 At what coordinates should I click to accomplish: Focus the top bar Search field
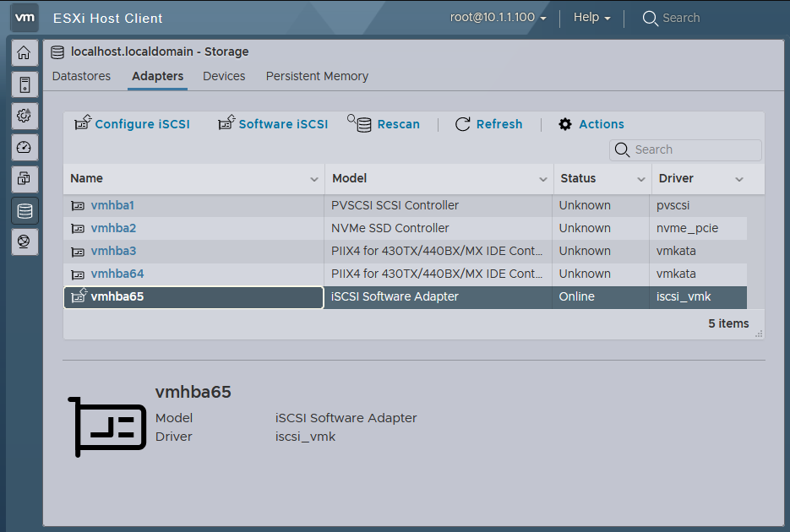pyautogui.click(x=681, y=18)
